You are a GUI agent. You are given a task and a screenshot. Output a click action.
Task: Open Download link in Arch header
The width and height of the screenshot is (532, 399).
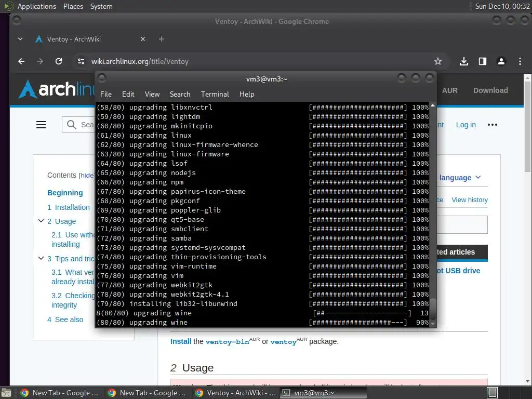point(490,90)
